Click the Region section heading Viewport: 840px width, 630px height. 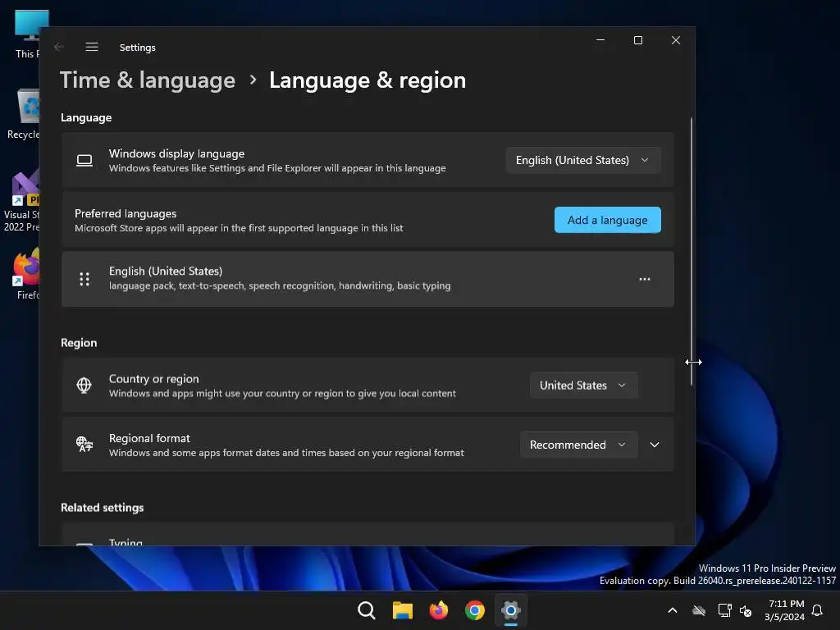point(79,343)
